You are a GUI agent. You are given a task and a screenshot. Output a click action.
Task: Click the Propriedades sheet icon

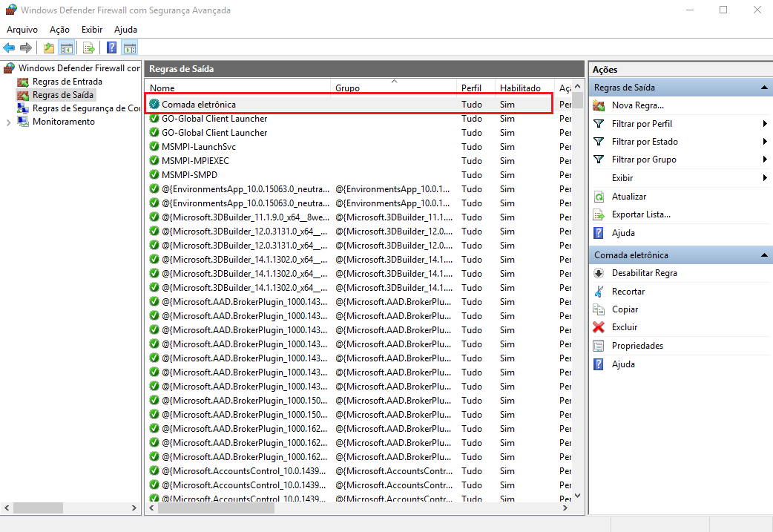[x=599, y=346]
